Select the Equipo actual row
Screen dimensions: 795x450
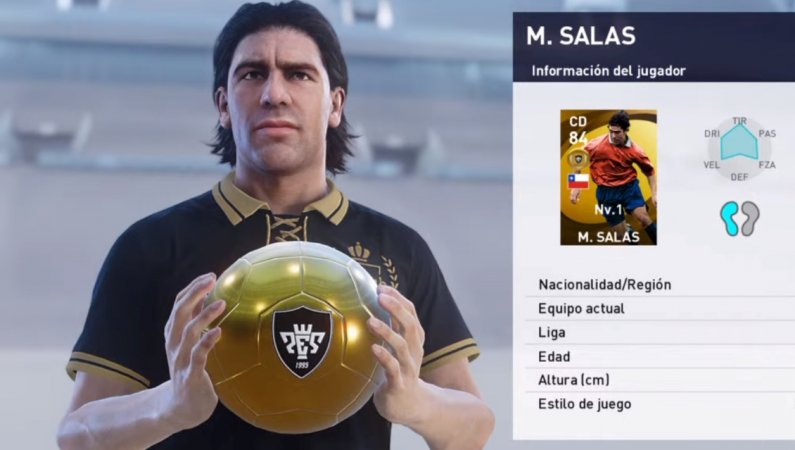point(660,309)
